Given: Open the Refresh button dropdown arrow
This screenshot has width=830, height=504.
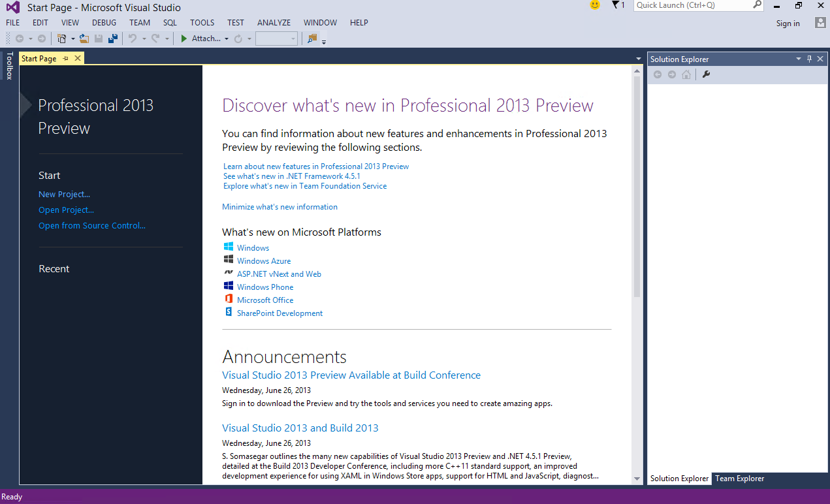Looking at the screenshot, I should click(249, 39).
